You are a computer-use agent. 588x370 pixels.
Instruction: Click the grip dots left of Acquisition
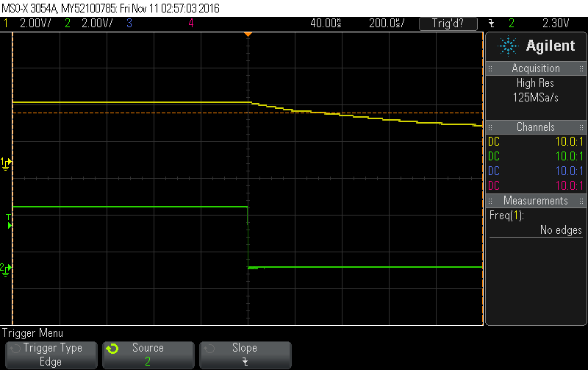click(490, 68)
